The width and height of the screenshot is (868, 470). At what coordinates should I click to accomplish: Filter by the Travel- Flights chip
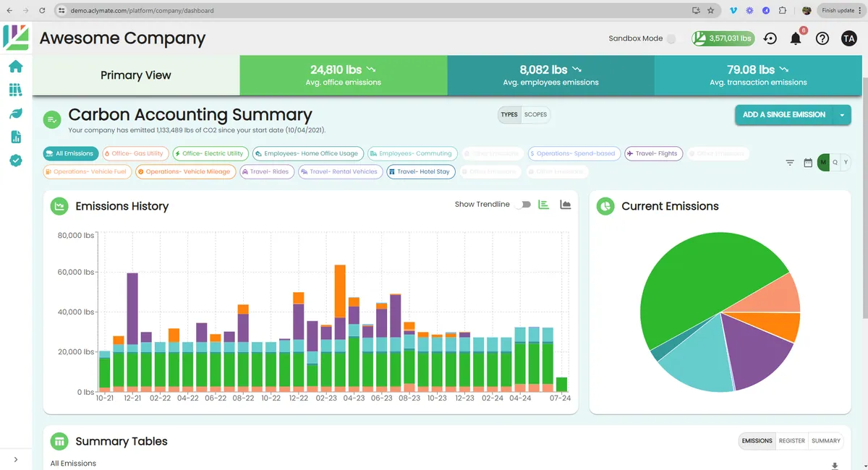click(x=653, y=153)
